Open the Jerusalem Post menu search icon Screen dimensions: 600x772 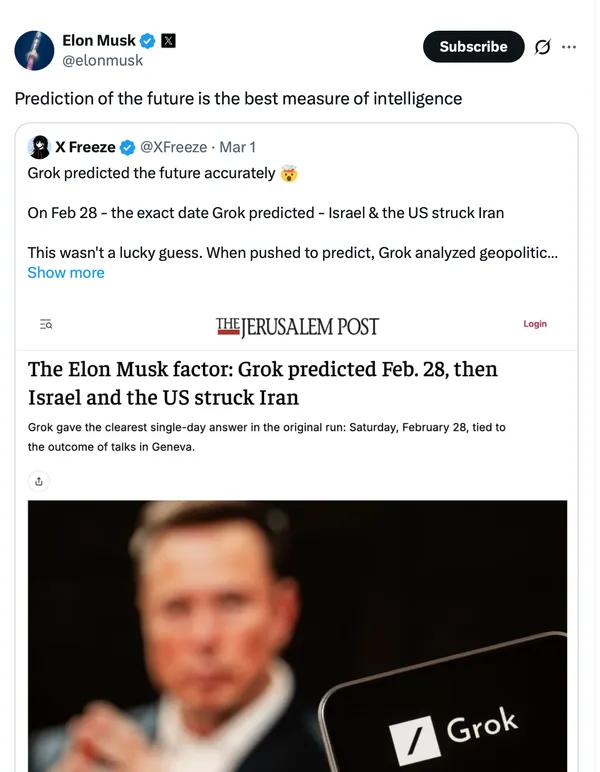[46, 325]
